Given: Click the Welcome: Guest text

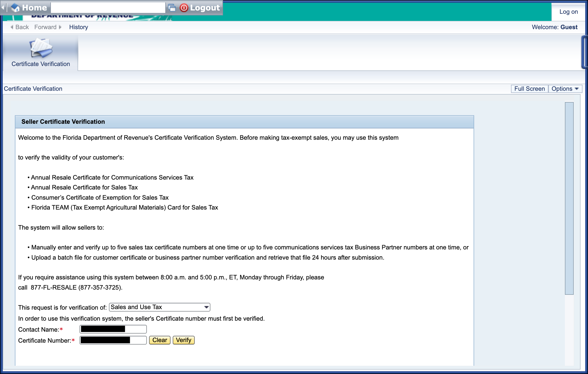Looking at the screenshot, I should pos(554,27).
